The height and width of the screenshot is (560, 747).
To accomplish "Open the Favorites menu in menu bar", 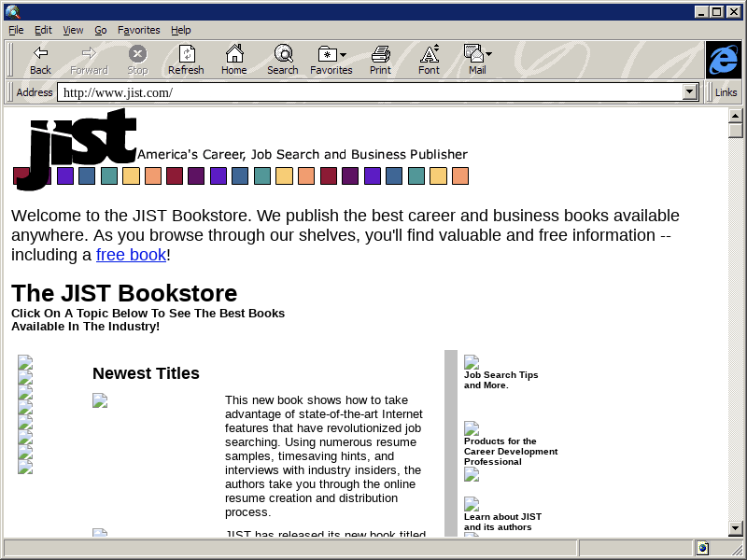I will click(138, 30).
